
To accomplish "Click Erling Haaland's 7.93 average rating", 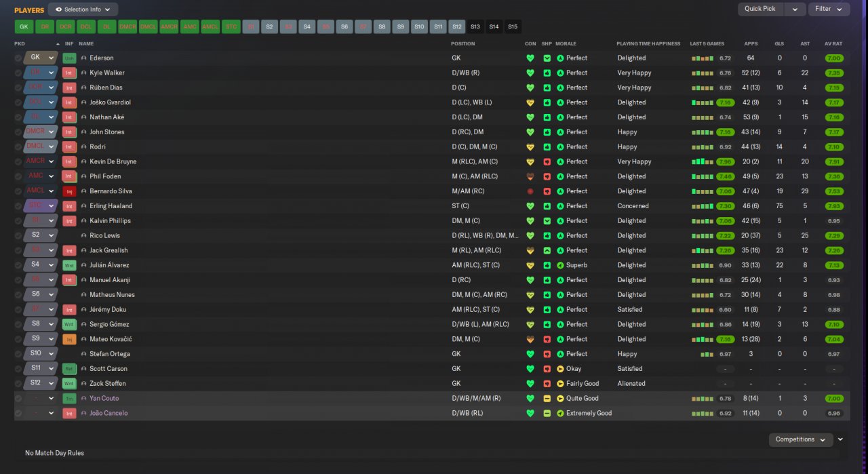I will (834, 206).
